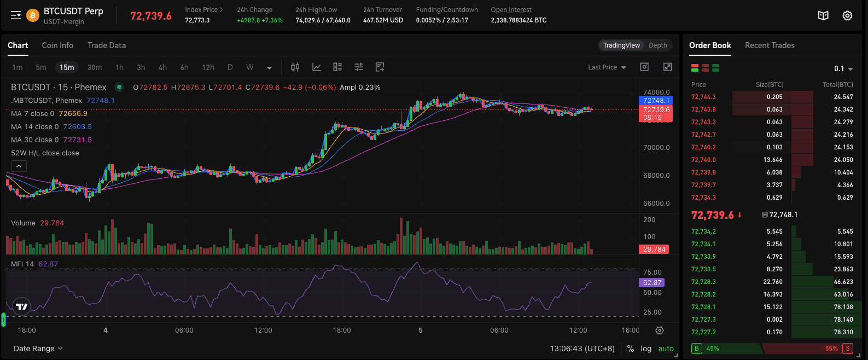868x360 pixels.
Task: Open the hamburger menu next to BTCUSDT Perp
Action: (x=16, y=15)
